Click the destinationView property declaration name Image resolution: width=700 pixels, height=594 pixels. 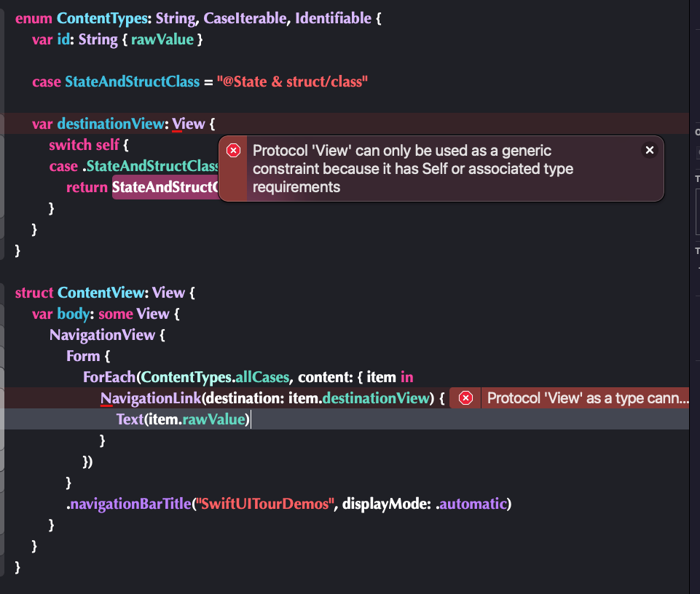tap(111, 124)
